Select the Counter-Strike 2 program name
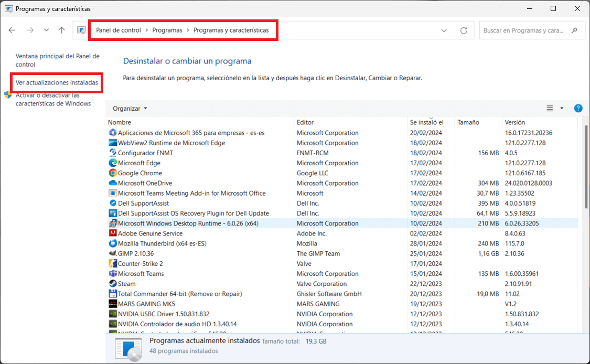Screen dimensions: 590x364 [141, 263]
